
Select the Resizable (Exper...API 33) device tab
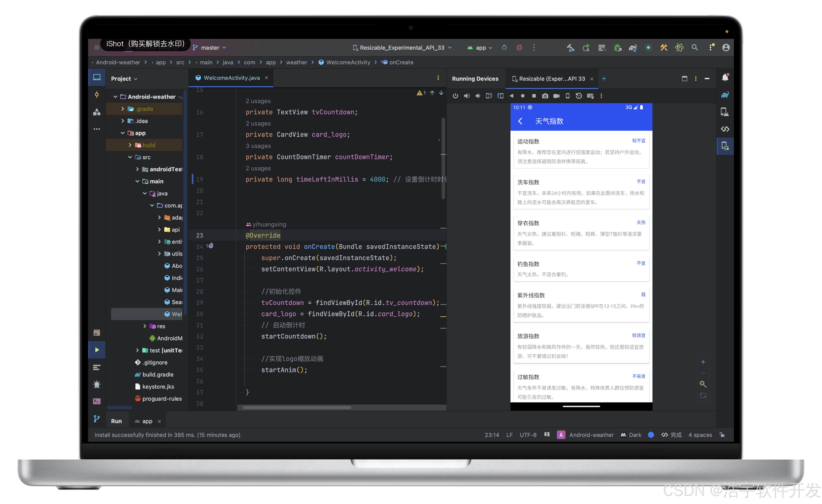[552, 79]
